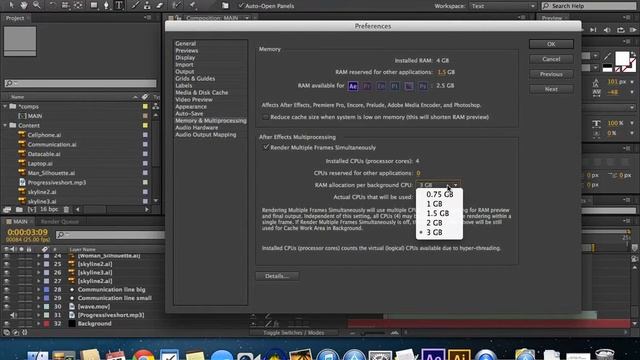Hide Communication line big layer
The height and width of the screenshot is (360, 640).
coord(7,289)
